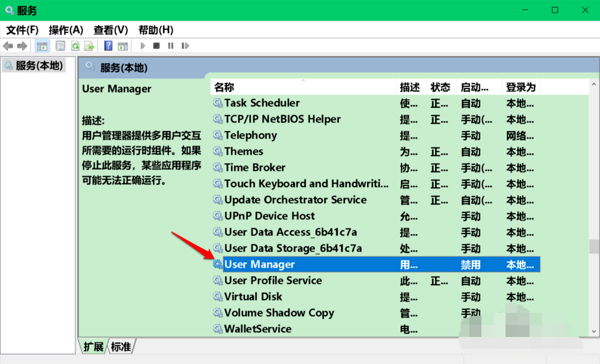Navigate forward with the right arrow icon
The width and height of the screenshot is (600, 364).
(x=22, y=46)
